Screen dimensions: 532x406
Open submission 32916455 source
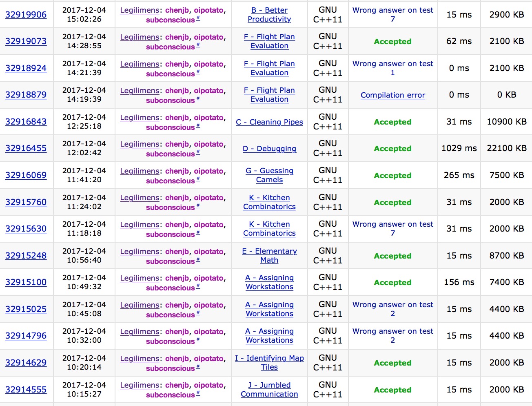[x=26, y=148]
